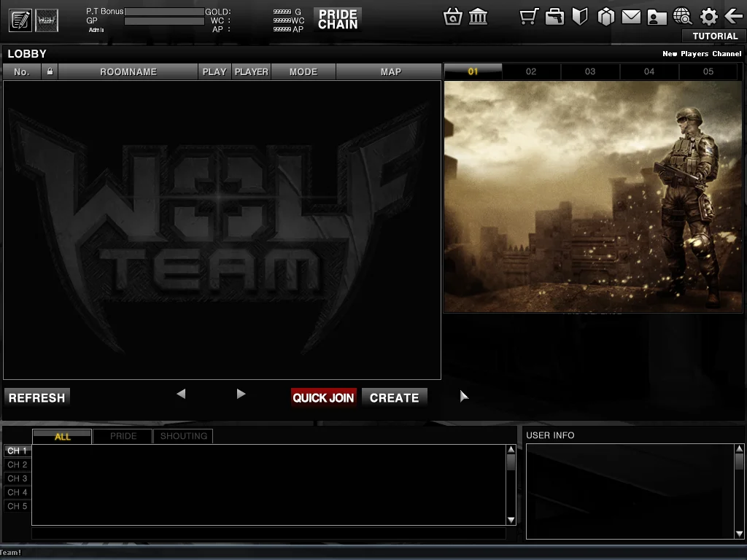Screen dimensions: 747x560
Task: Click the back arrow icon
Action: point(734,17)
